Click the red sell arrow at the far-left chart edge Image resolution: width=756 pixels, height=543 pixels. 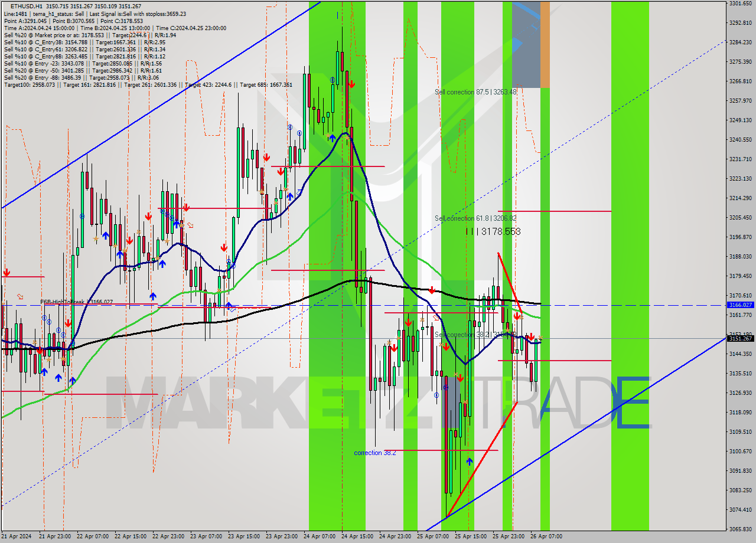(6, 272)
